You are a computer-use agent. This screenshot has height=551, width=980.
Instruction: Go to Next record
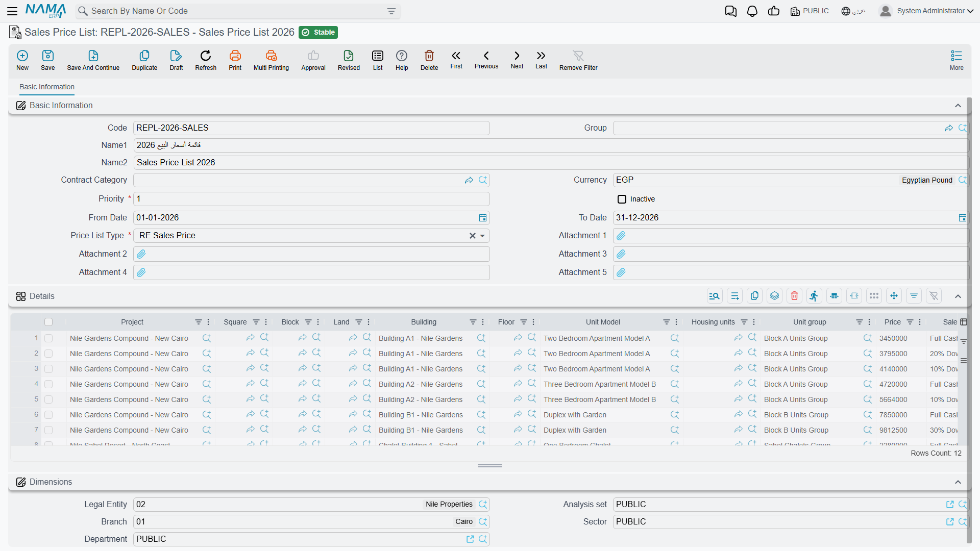pyautogui.click(x=517, y=60)
